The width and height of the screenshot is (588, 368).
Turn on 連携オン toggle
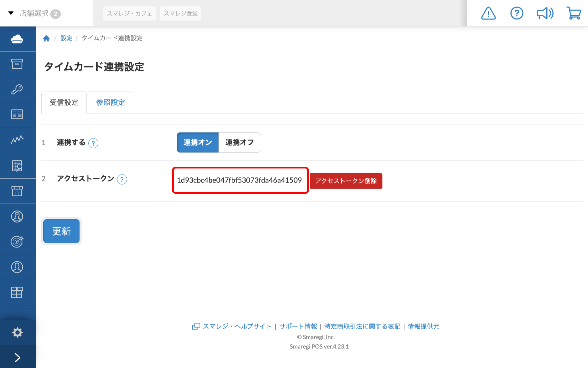pos(198,142)
